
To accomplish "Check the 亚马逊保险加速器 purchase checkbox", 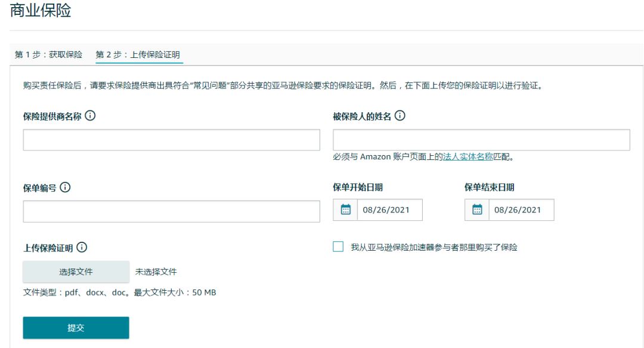I will point(338,247).
